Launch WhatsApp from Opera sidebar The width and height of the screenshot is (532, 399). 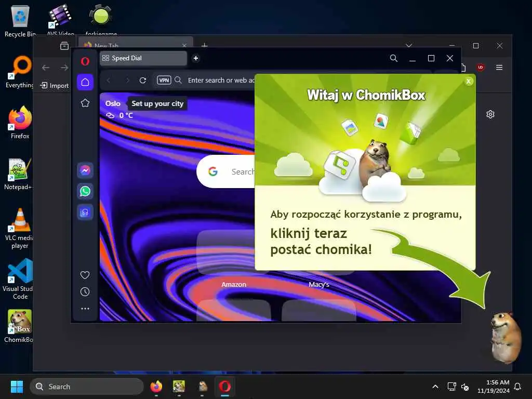click(85, 191)
